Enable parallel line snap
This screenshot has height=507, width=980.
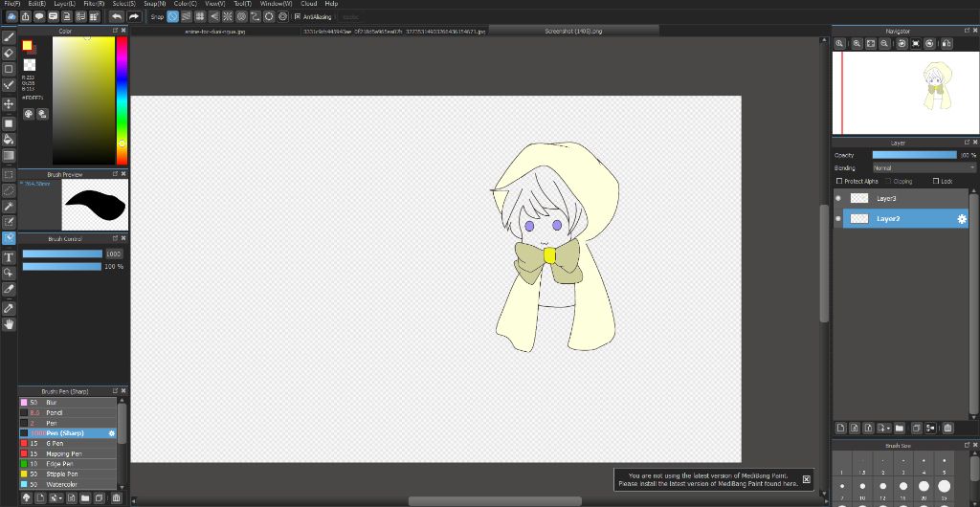pos(187,17)
